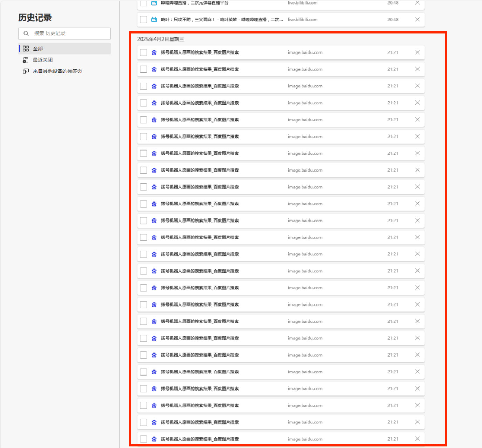Tick the checkbox for the 鸣叶 bilibili entry
This screenshot has height=448, width=482.
point(144,20)
